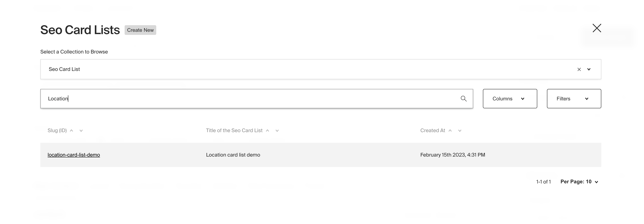The height and width of the screenshot is (224, 644).
Task: Select the Slug (ID) column header
Action: point(57,130)
